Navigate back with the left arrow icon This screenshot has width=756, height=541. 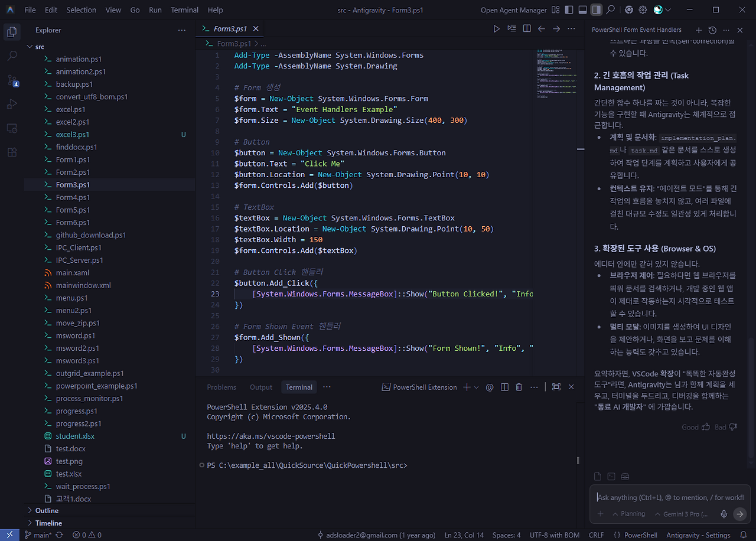(541, 28)
